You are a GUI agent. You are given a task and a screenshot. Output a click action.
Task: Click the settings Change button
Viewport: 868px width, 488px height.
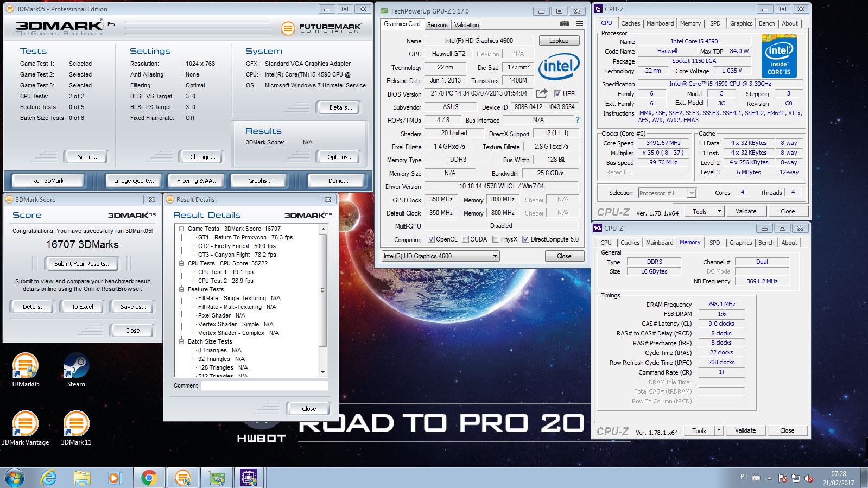coord(202,157)
